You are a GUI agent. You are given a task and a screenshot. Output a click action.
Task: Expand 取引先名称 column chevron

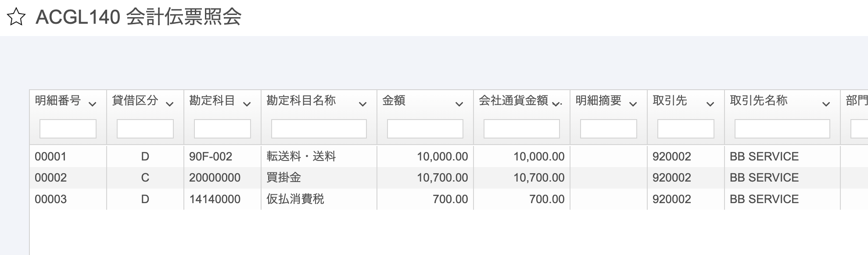coord(826,104)
